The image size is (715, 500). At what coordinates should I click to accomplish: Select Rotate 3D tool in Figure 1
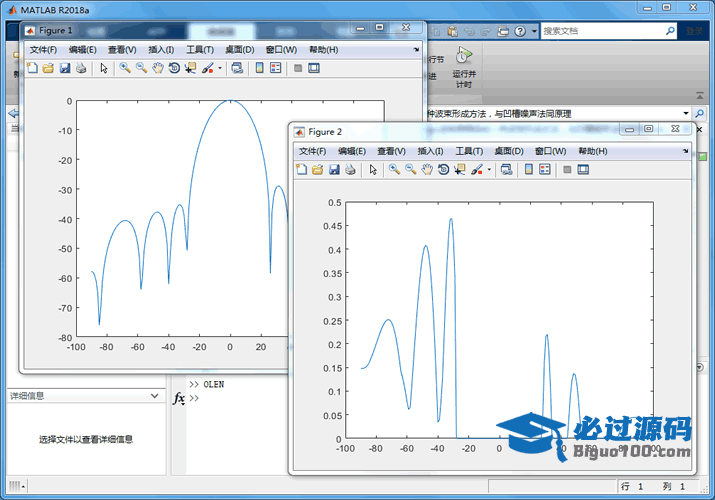click(x=174, y=68)
